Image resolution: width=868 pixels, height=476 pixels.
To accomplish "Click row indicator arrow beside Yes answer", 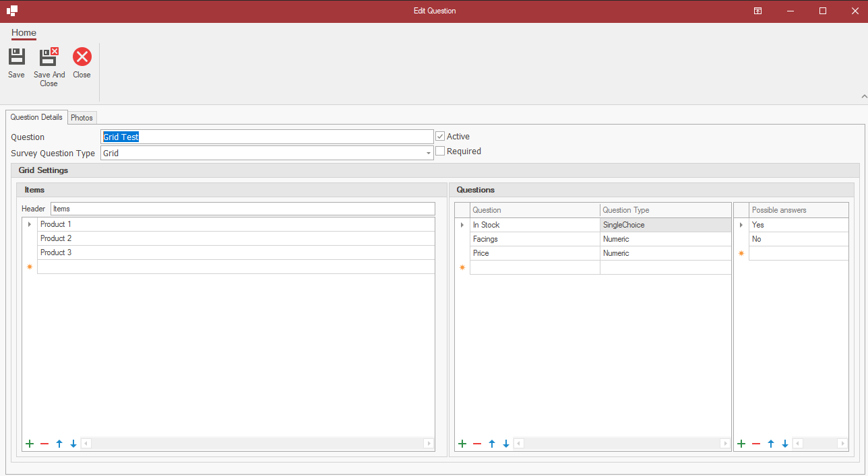I will (741, 225).
